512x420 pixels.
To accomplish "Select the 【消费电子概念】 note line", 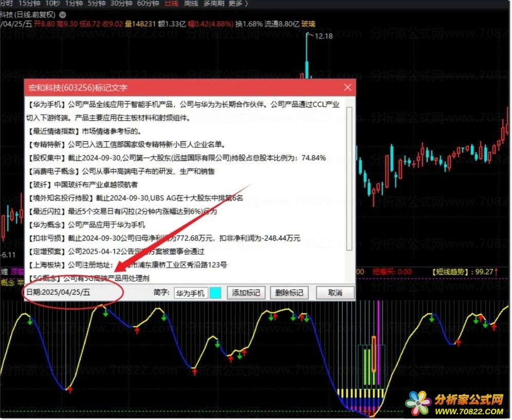I will (x=121, y=171).
